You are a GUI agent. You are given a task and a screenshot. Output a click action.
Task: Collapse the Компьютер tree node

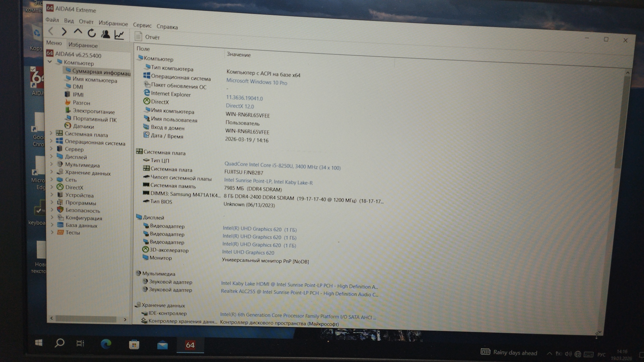50,62
